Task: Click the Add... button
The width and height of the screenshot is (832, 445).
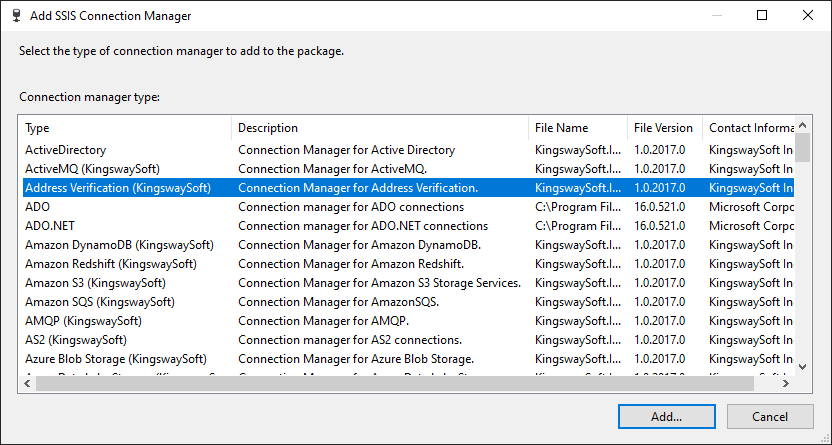Action: (x=666, y=416)
